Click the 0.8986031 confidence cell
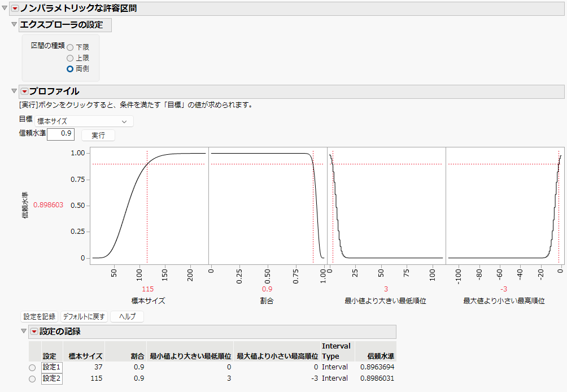Image resolution: width=567 pixels, height=392 pixels. point(377,378)
